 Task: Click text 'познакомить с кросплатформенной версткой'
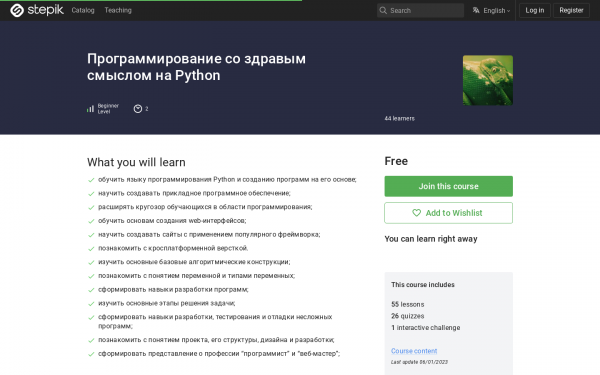[x=173, y=248]
